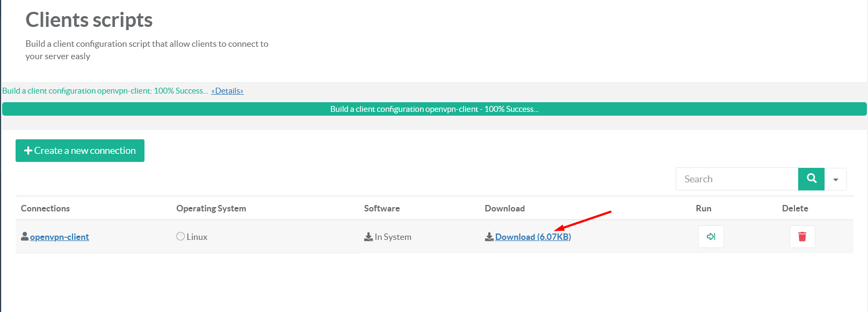Click the download icon beside In System

[368, 237]
